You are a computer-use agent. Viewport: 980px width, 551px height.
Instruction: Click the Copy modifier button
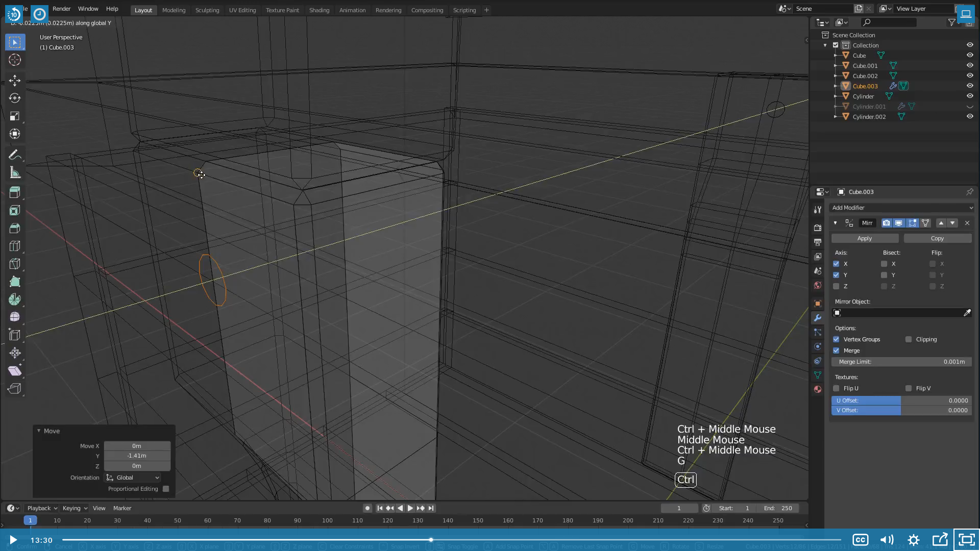937,238
